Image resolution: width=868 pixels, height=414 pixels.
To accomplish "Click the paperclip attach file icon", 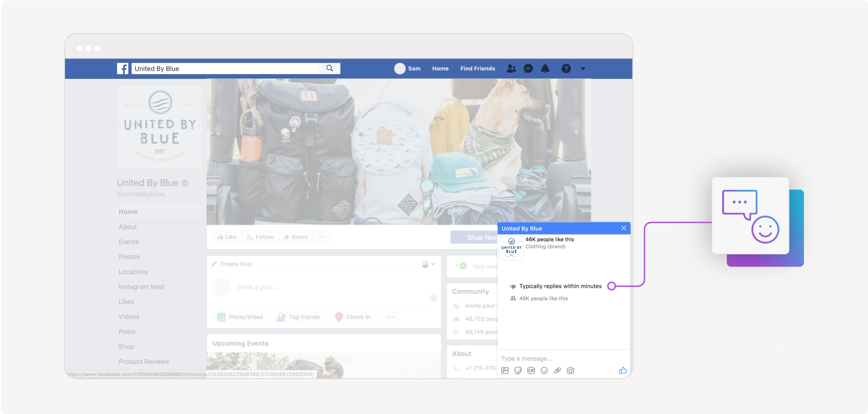I will click(557, 370).
